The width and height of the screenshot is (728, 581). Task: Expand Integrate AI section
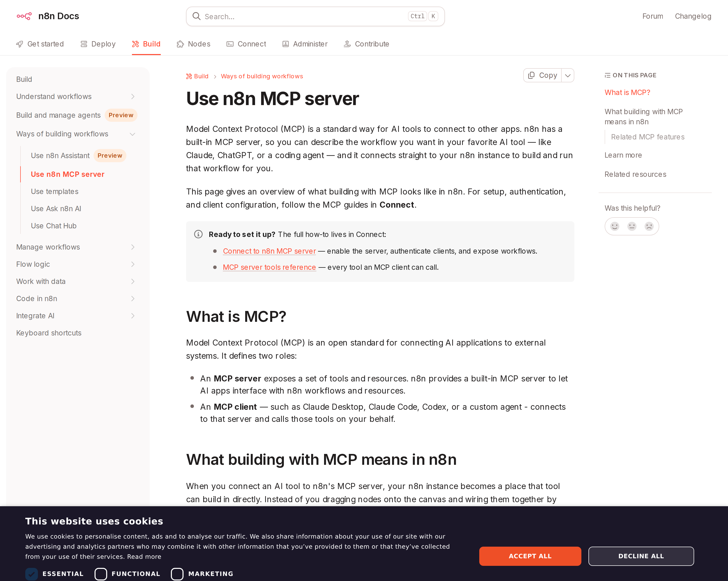pos(133,316)
